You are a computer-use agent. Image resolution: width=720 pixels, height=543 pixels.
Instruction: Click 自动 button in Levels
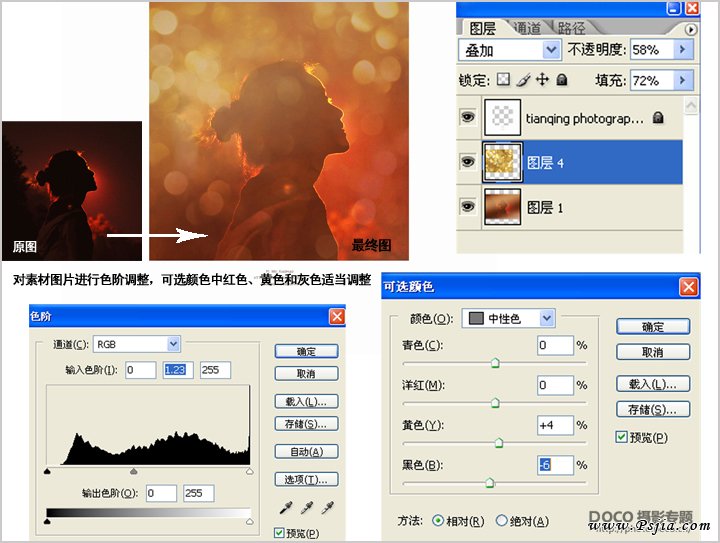[306, 452]
